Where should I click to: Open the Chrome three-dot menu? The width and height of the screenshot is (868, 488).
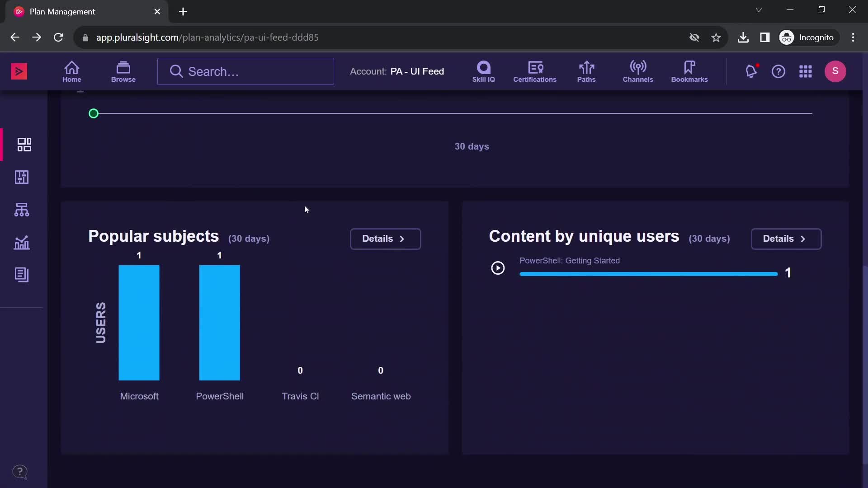[853, 38]
